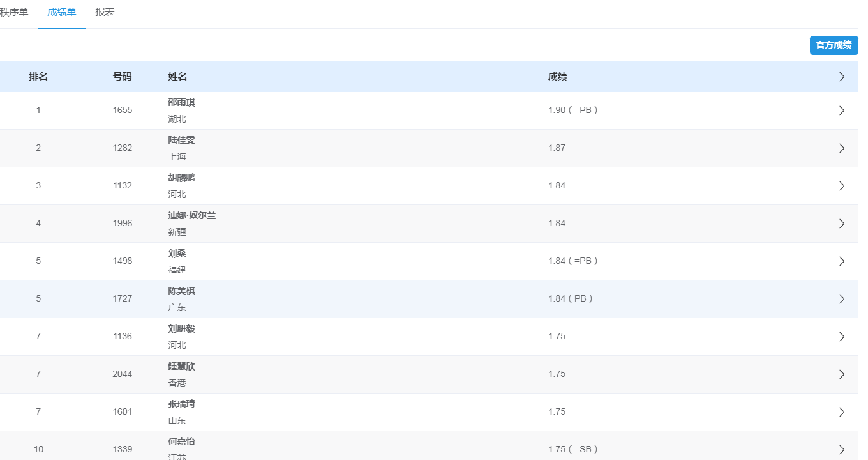
Task: Click result 1.90 ( =PB )
Action: pos(573,110)
